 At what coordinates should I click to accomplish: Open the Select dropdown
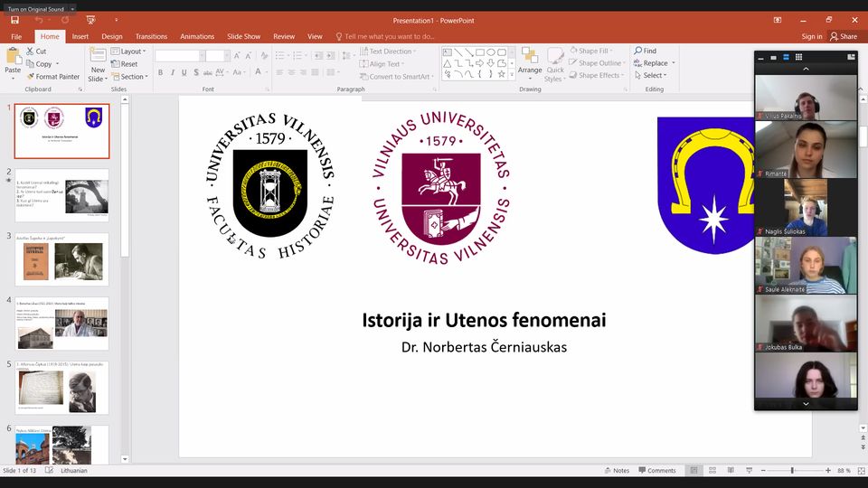pos(650,75)
